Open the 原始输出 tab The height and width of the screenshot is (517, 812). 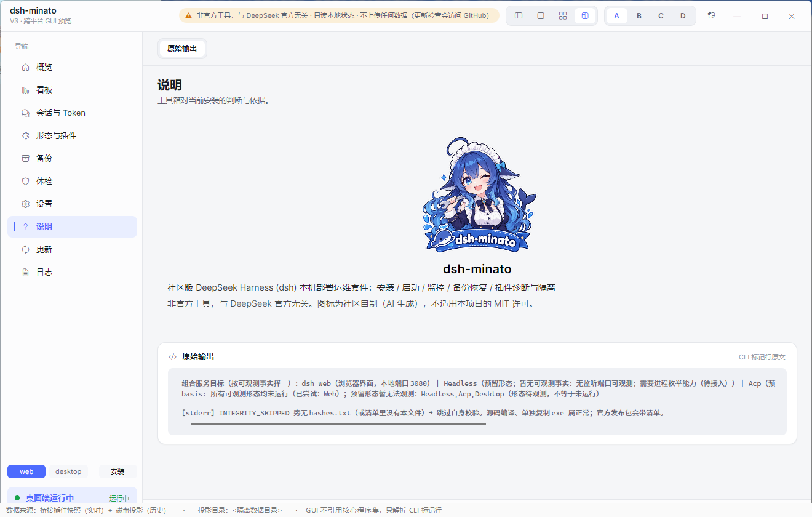(182, 49)
